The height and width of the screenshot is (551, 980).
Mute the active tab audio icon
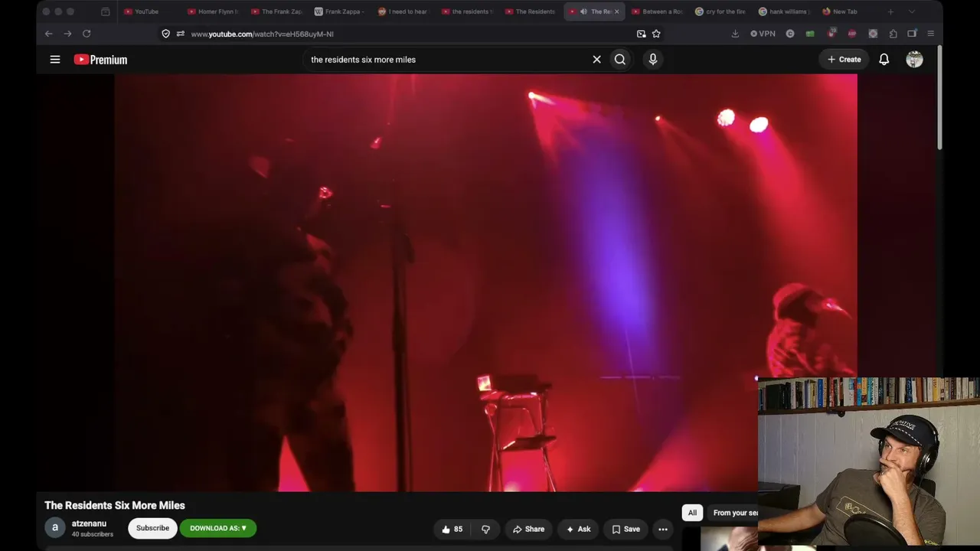coord(583,11)
